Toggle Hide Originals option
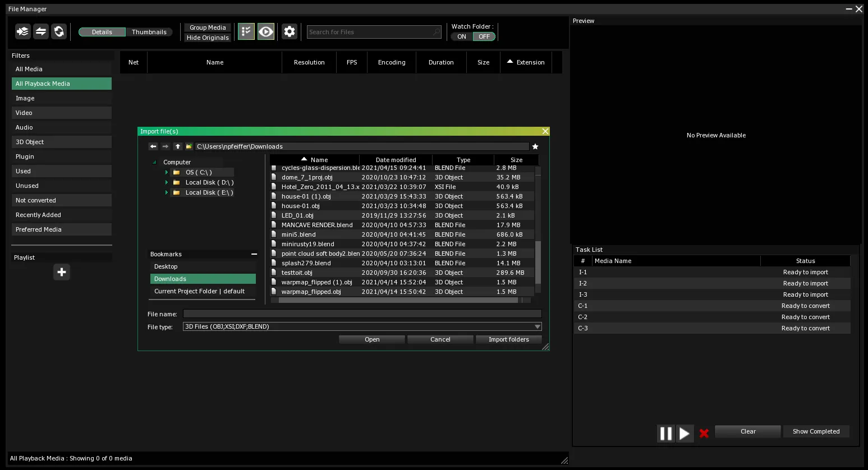868x470 pixels. (x=208, y=38)
